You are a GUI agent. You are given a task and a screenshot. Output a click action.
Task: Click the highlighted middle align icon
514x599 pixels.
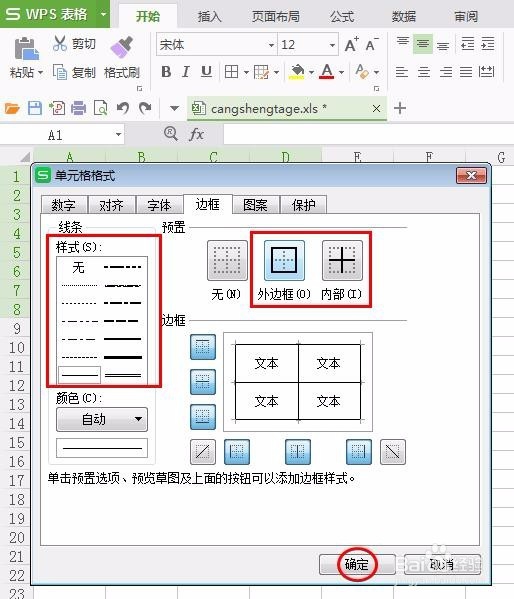(x=423, y=44)
